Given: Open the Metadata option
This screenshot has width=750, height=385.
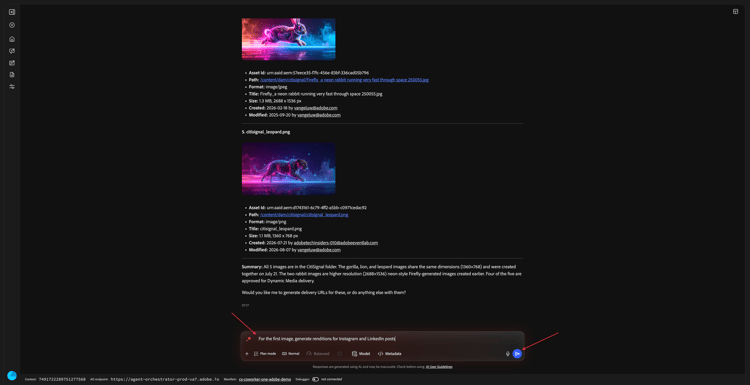Looking at the screenshot, I should [x=389, y=354].
